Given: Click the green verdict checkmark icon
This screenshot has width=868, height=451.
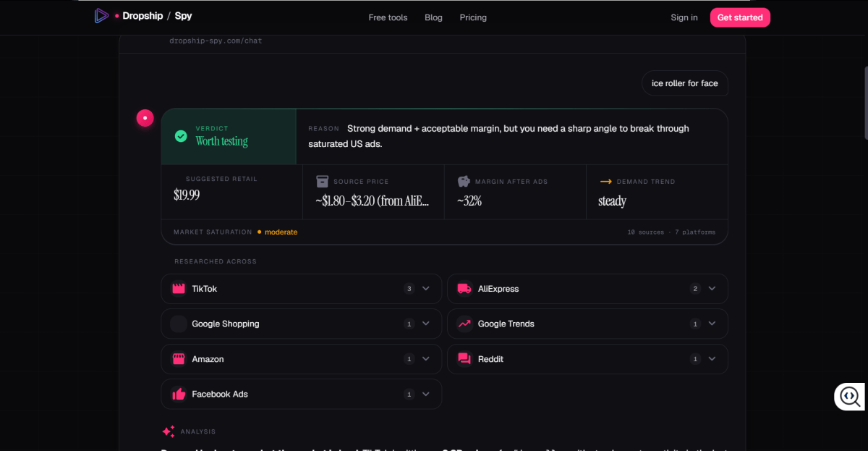Looking at the screenshot, I should point(181,136).
